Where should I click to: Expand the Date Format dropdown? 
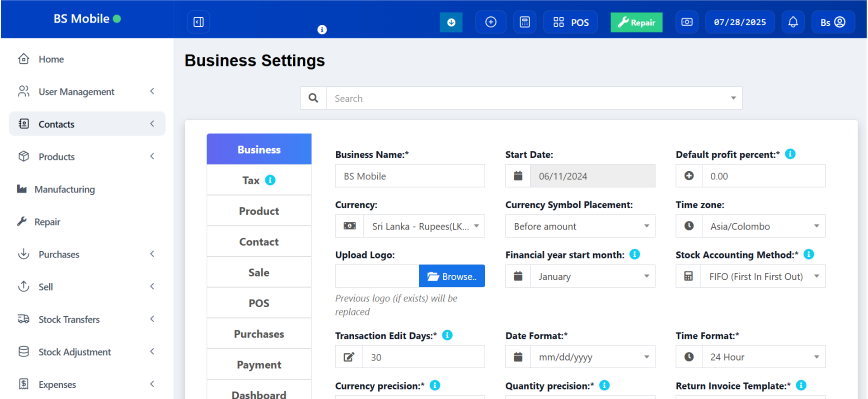click(x=592, y=357)
